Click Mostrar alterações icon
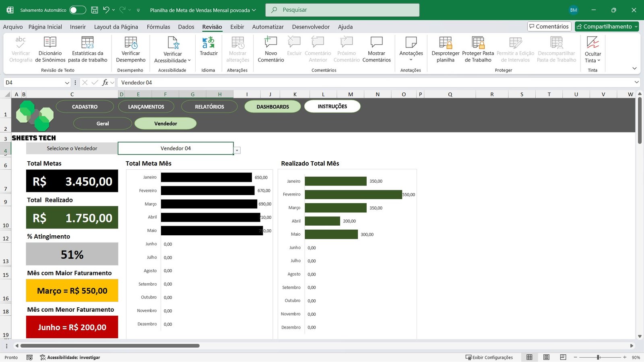Image resolution: width=644 pixels, height=362 pixels. point(237,42)
